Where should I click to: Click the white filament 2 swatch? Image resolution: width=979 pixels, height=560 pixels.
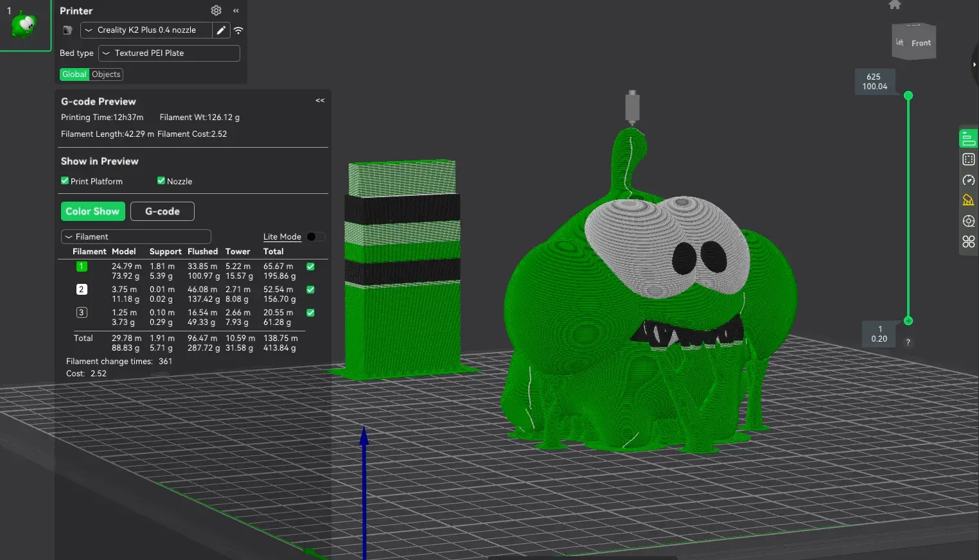tap(82, 290)
